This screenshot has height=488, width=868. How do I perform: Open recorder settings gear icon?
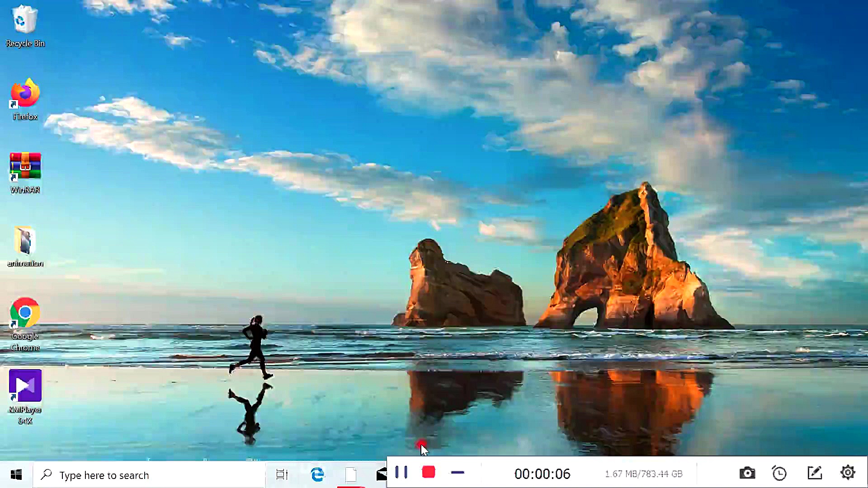[848, 473]
